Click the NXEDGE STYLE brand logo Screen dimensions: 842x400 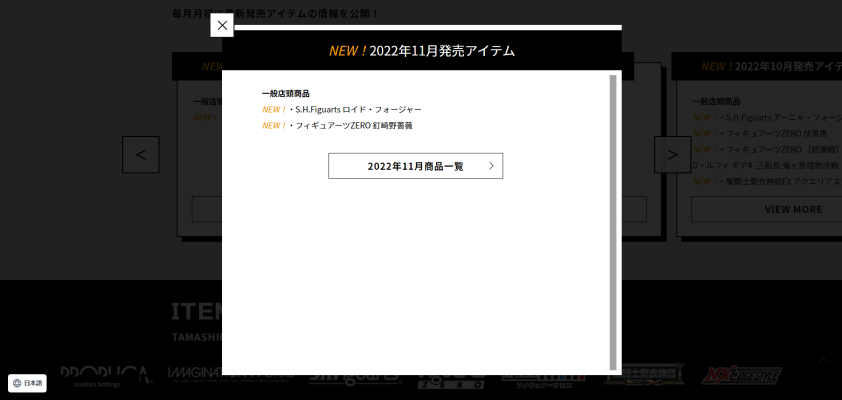[745, 375]
